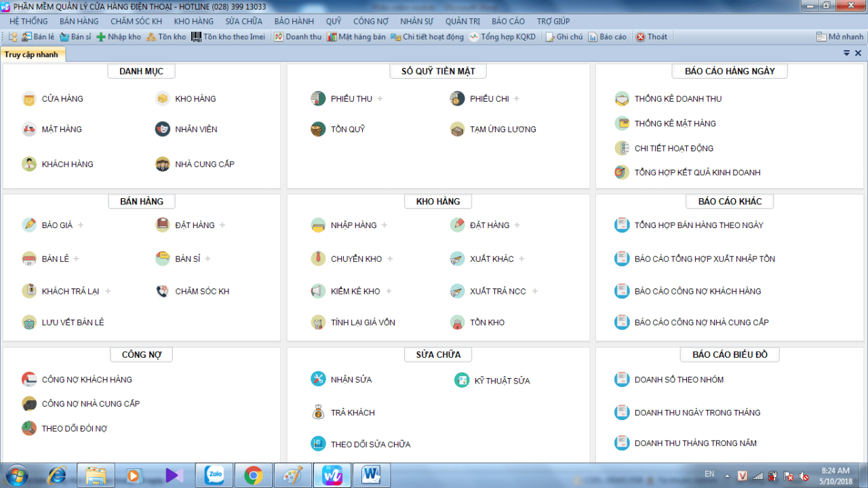Click the THỐNG KÊ DOANH THU icon

click(622, 99)
